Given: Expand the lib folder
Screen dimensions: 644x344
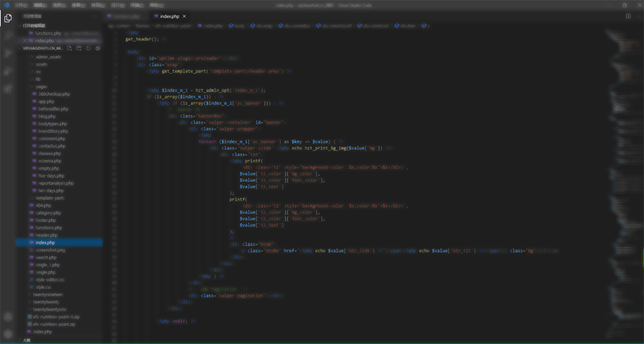Looking at the screenshot, I should (38, 79).
